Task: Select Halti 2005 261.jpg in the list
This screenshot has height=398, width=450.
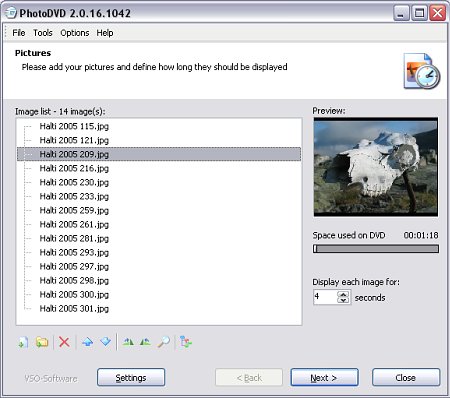Action: click(74, 224)
